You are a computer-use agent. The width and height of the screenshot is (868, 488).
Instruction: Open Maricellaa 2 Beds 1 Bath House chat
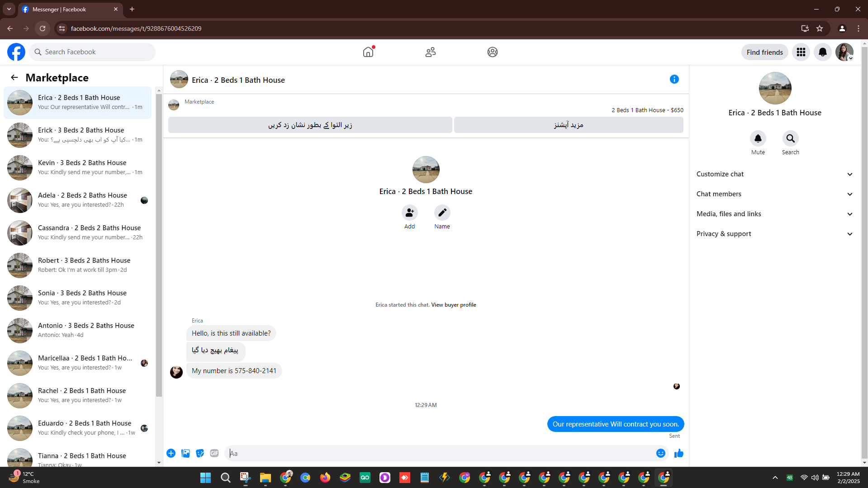pyautogui.click(x=78, y=363)
